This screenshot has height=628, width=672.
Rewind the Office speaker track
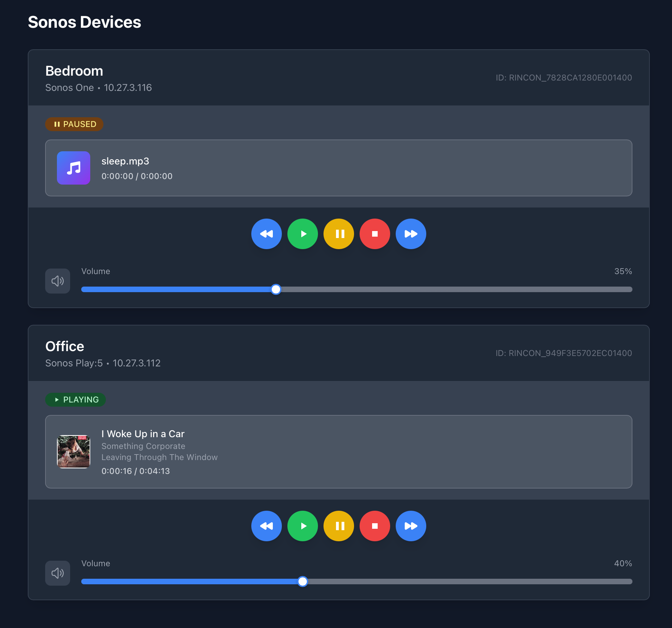pos(266,526)
